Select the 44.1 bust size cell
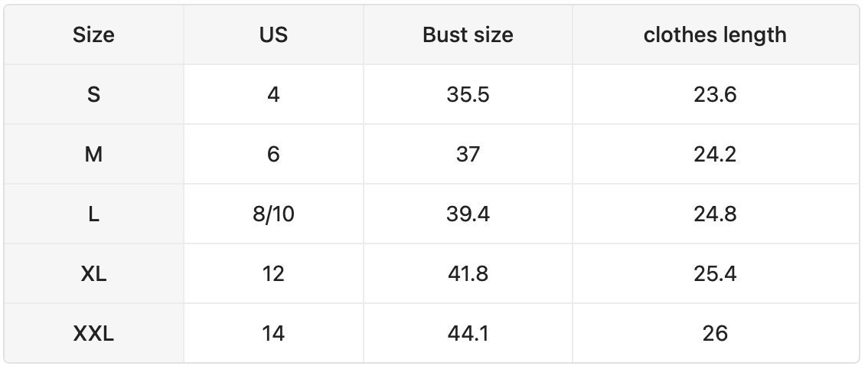This screenshot has width=868, height=366. pos(468,333)
